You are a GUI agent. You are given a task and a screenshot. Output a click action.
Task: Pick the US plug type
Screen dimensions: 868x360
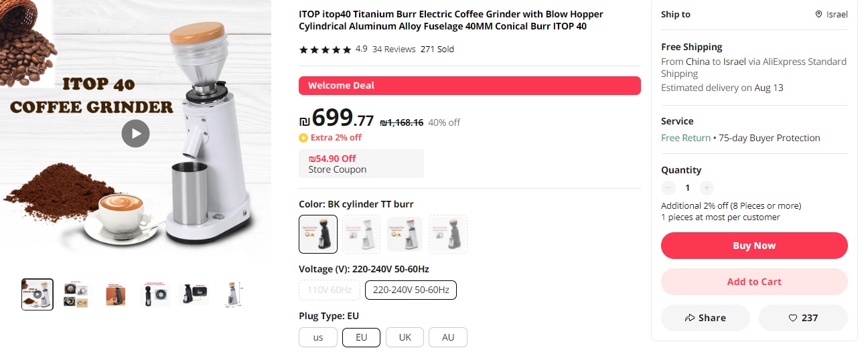(x=318, y=337)
